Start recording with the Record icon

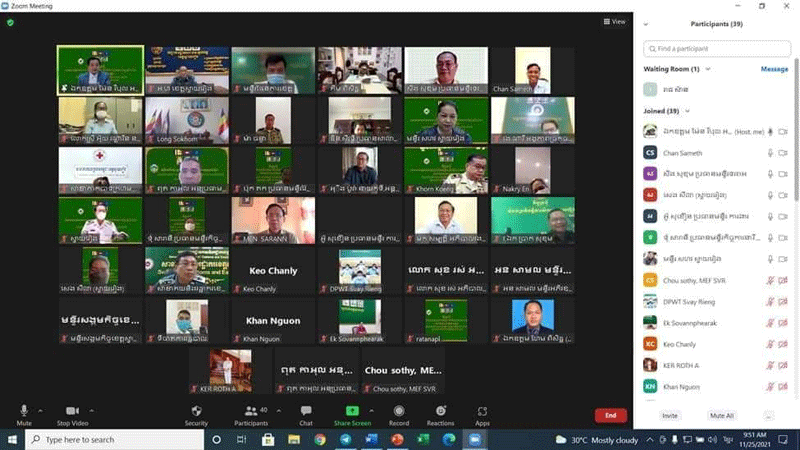coord(399,412)
